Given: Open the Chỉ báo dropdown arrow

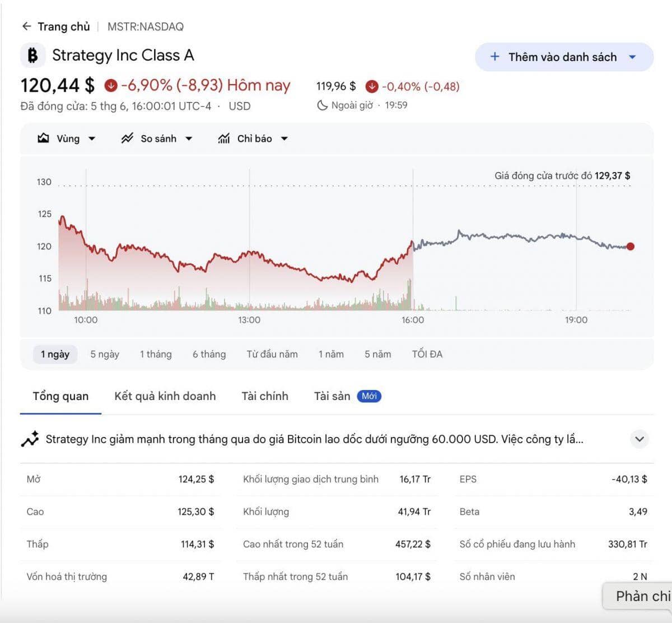Looking at the screenshot, I should tap(284, 138).
